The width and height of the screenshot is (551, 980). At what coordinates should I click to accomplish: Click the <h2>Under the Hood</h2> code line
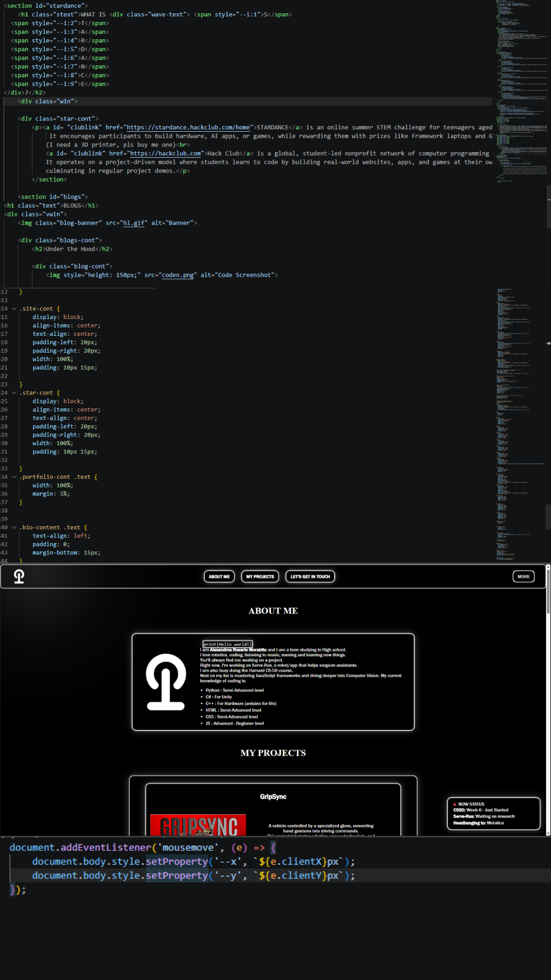(72, 249)
